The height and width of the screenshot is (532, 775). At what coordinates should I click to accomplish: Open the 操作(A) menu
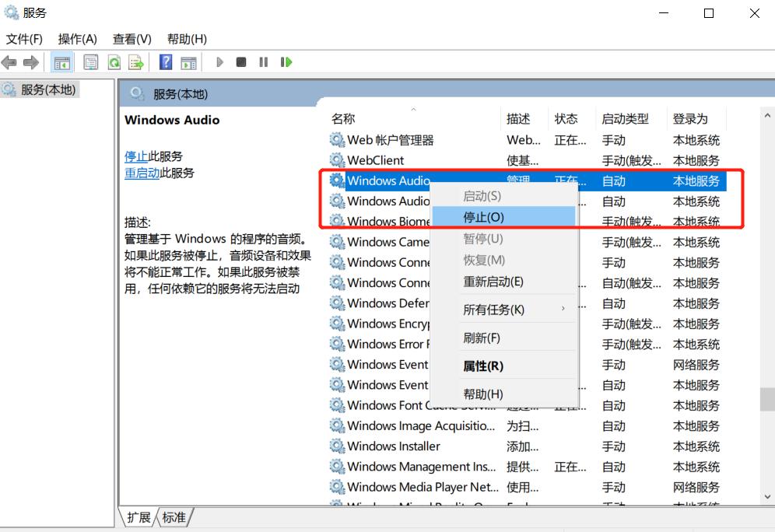(78, 39)
